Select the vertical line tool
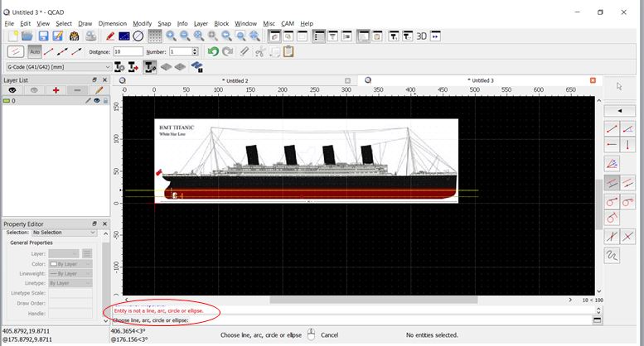Screen dimensions: 644x346 627,145
